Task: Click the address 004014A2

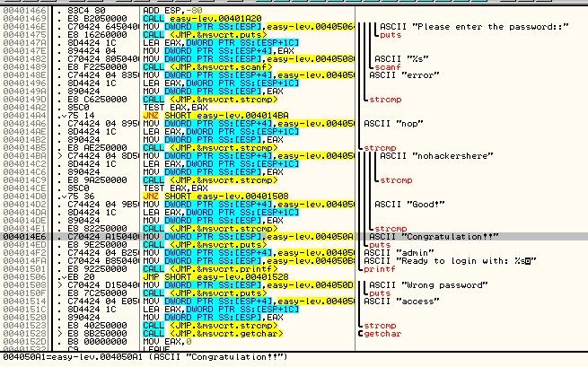Action: (25, 107)
